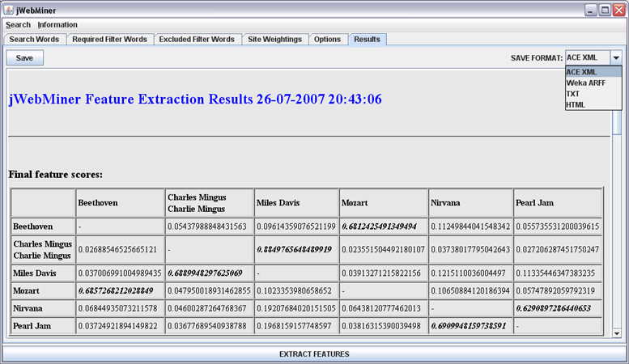This screenshot has width=629, height=364.
Task: Click cell 0.055735531200039615
Action: (x=558, y=226)
